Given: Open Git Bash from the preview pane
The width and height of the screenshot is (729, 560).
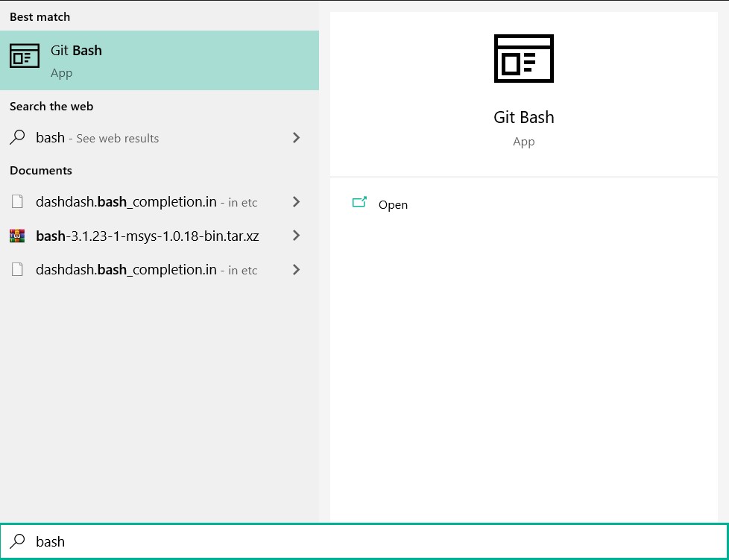Looking at the screenshot, I should click(x=393, y=204).
